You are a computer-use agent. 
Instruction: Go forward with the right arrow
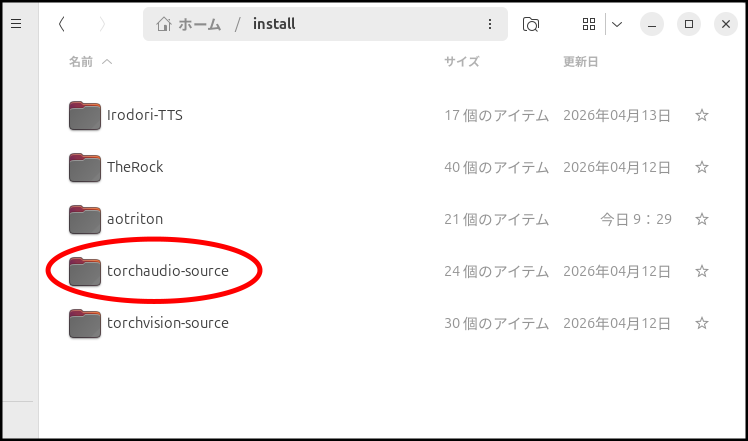103,24
